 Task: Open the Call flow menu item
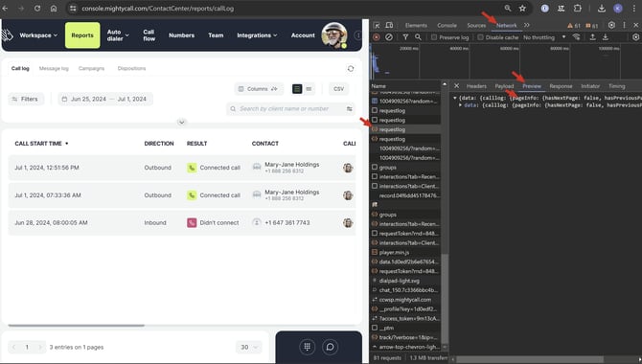coord(149,35)
